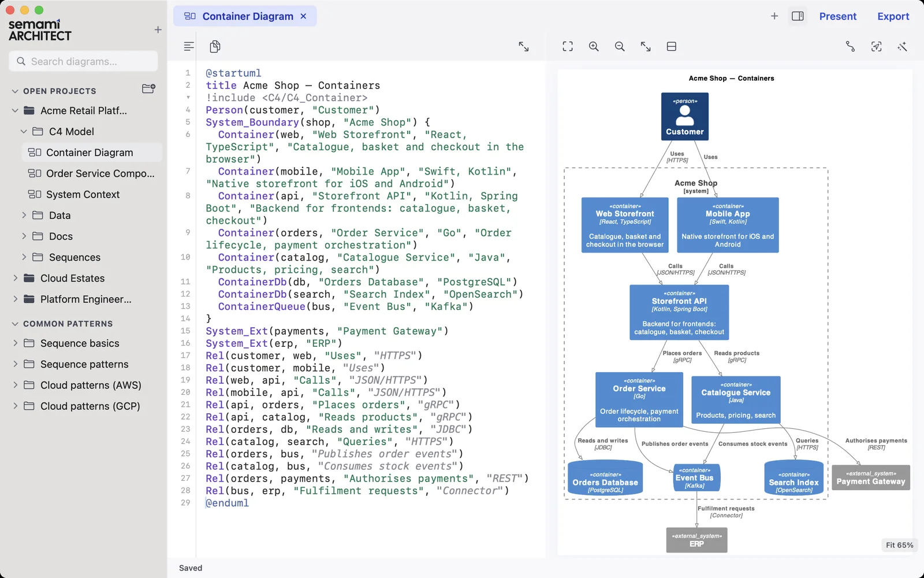Click the connector route icon in preview toolbar
The width and height of the screenshot is (924, 578).
[850, 46]
